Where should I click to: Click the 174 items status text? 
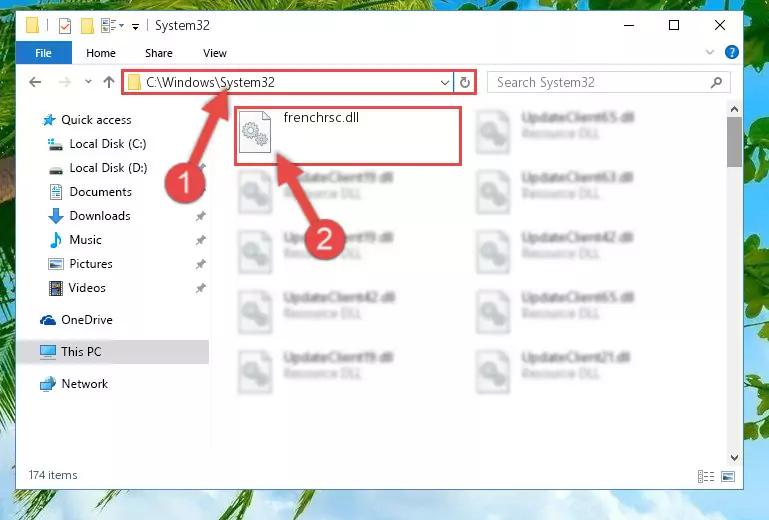click(x=53, y=475)
